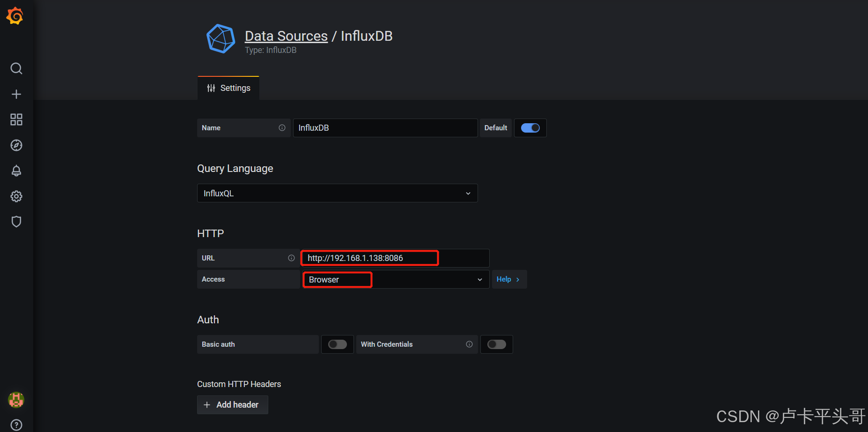Go to the Data Sources breadcrumb link

(286, 36)
